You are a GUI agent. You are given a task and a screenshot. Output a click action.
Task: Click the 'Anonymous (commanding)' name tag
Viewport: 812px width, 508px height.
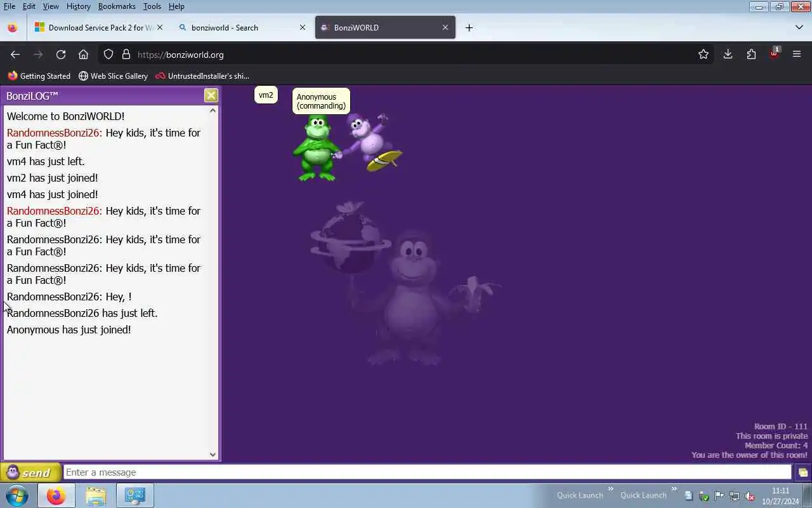(x=321, y=101)
